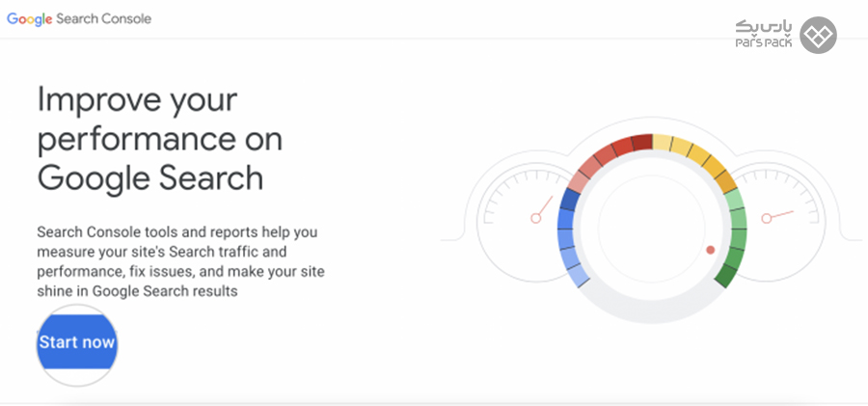Click the Start now button

pyautogui.click(x=77, y=342)
